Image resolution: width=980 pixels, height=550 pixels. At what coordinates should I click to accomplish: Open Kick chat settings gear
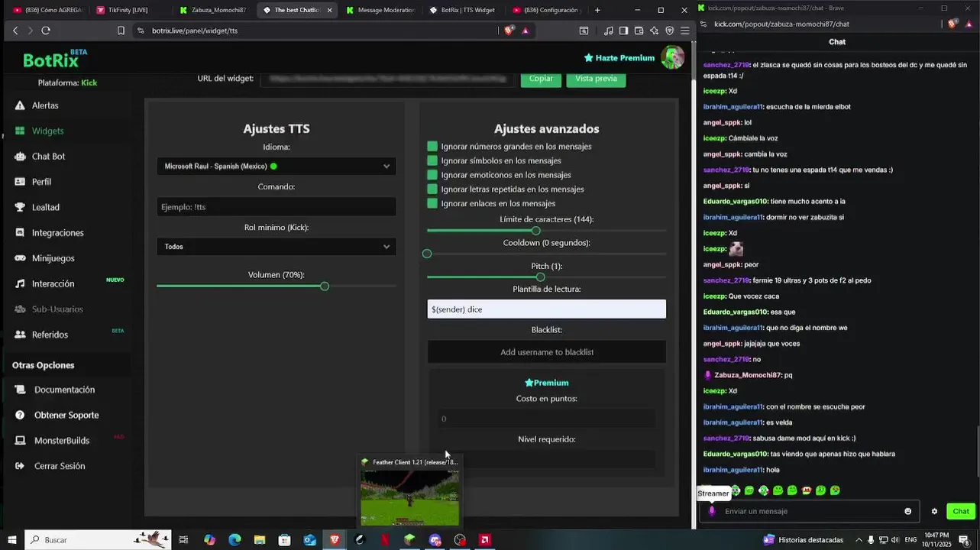[x=934, y=511]
